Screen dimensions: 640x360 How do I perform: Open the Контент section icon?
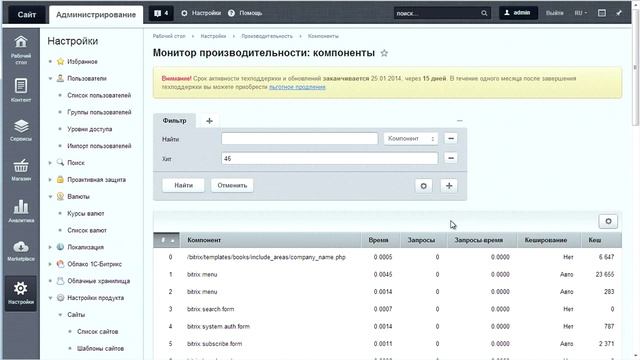(21, 86)
